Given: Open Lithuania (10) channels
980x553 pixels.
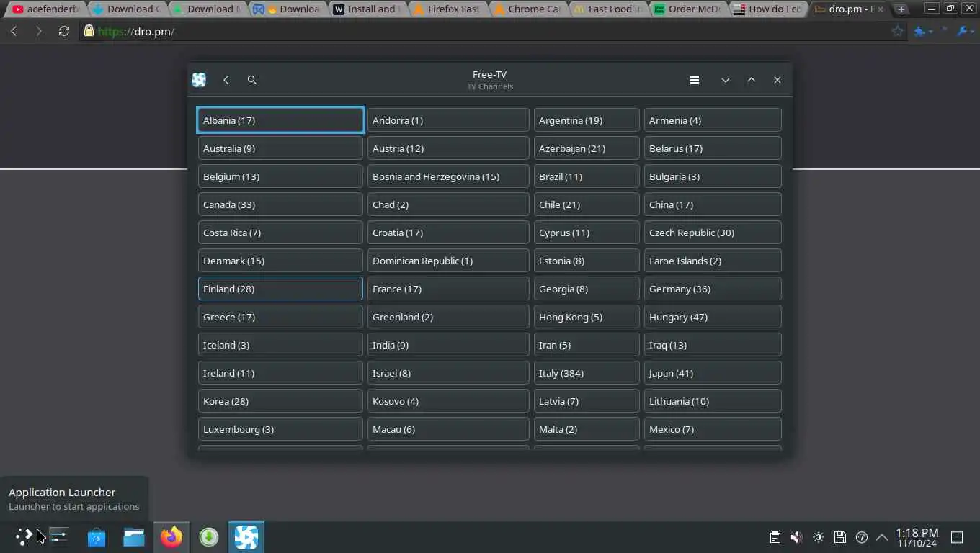Looking at the screenshot, I should 713,401.
